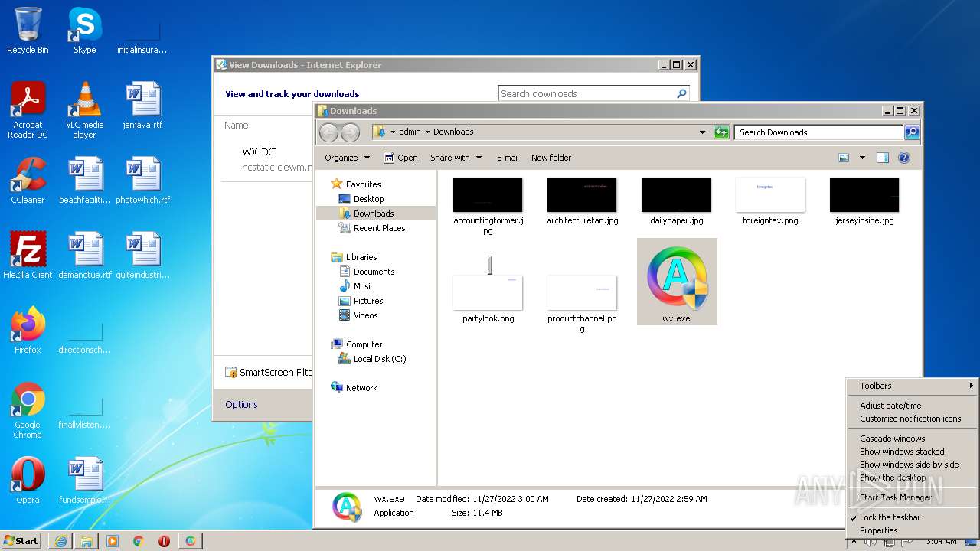
Task: Click Internet Explorer in the taskbar
Action: (60, 541)
